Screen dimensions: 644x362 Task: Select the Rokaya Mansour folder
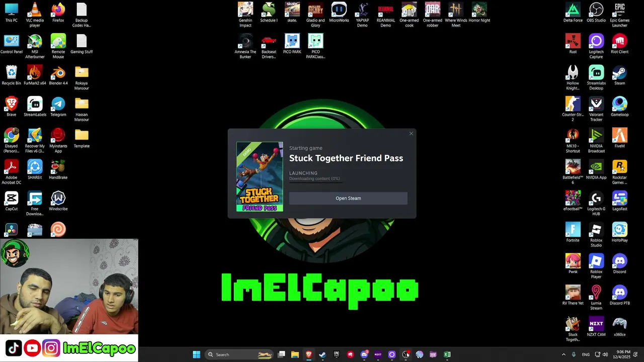[82, 77]
